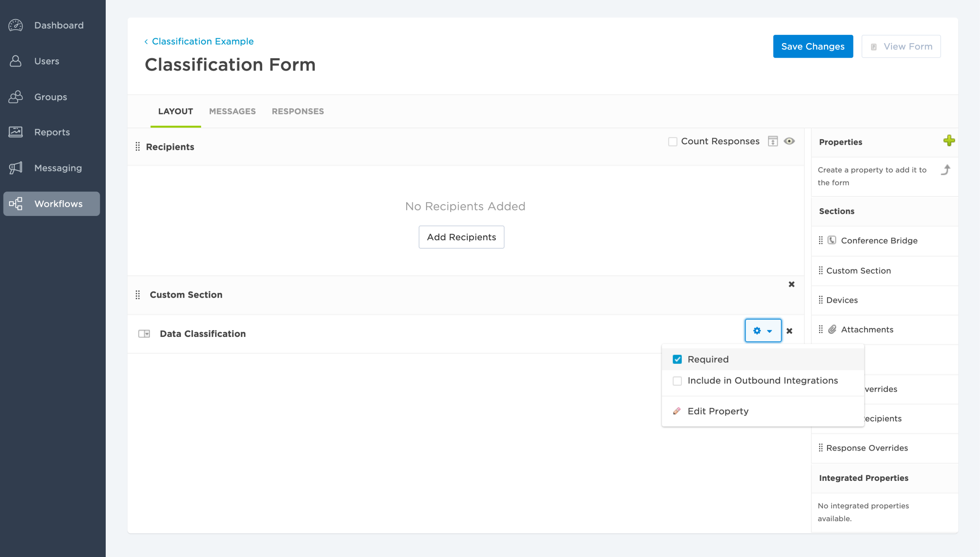This screenshot has width=980, height=557.
Task: Click the Integrated Properties heading
Action: coord(863,478)
